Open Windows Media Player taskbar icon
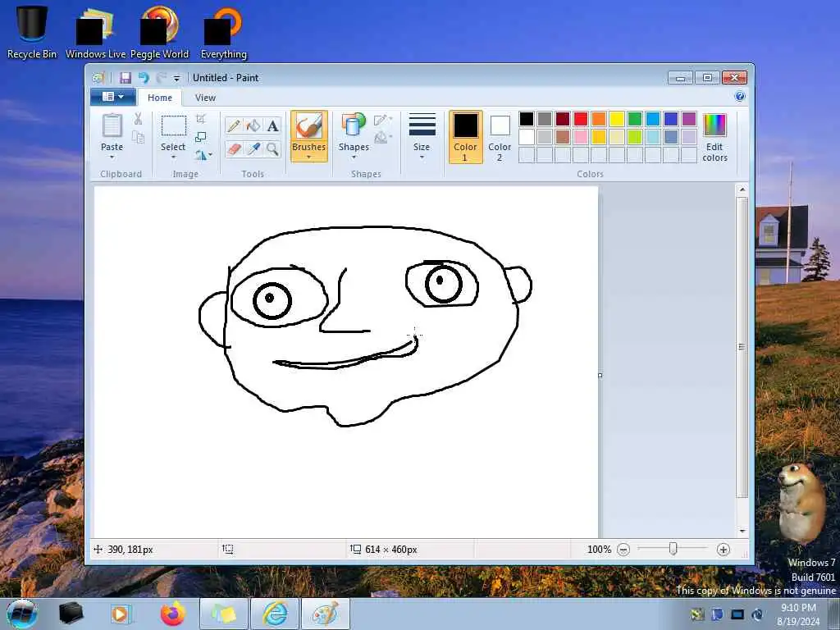 [x=121, y=614]
